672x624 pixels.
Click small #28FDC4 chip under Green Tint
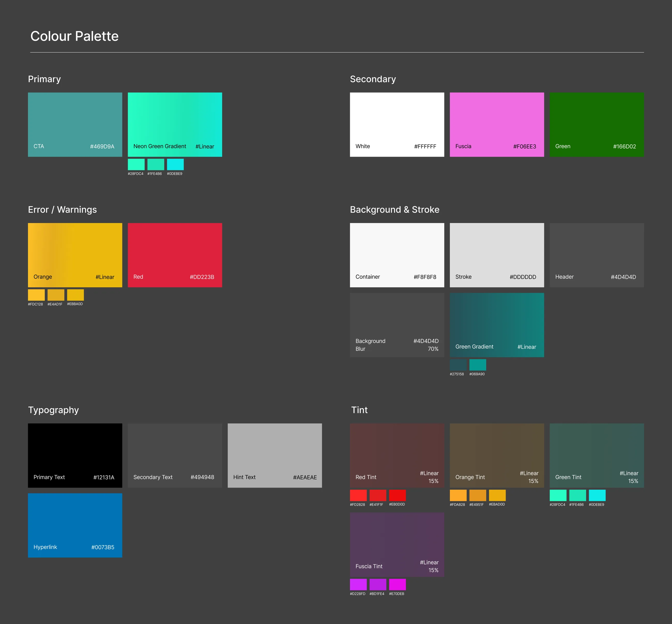(x=558, y=495)
